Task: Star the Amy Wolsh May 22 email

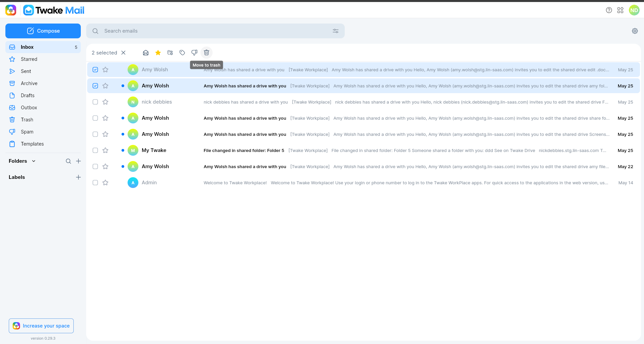Action: coord(105,166)
